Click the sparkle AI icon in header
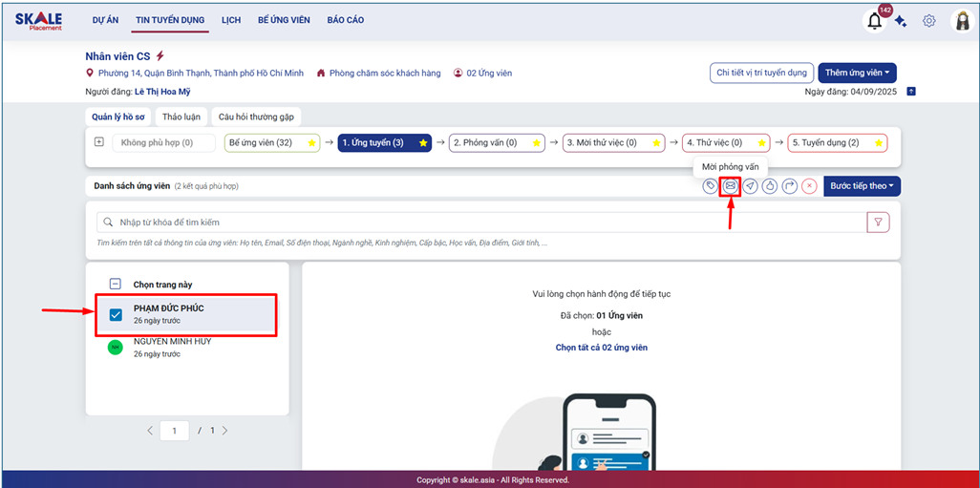Image resolution: width=980 pixels, height=488 pixels. pos(901,21)
